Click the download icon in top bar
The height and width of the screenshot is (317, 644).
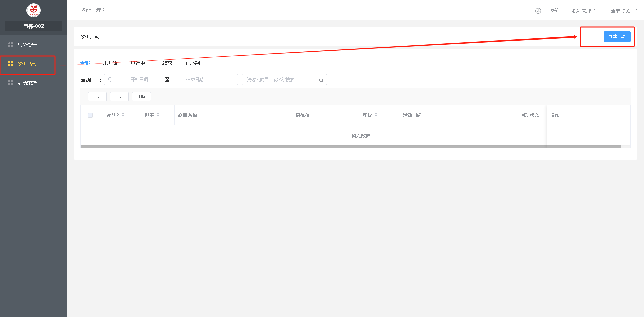tap(538, 11)
